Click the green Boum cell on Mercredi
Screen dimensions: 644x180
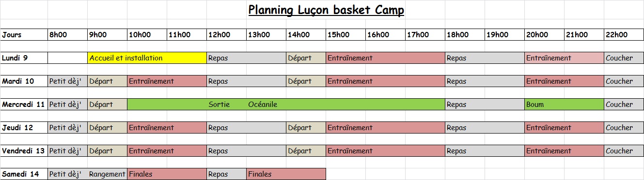564,105
